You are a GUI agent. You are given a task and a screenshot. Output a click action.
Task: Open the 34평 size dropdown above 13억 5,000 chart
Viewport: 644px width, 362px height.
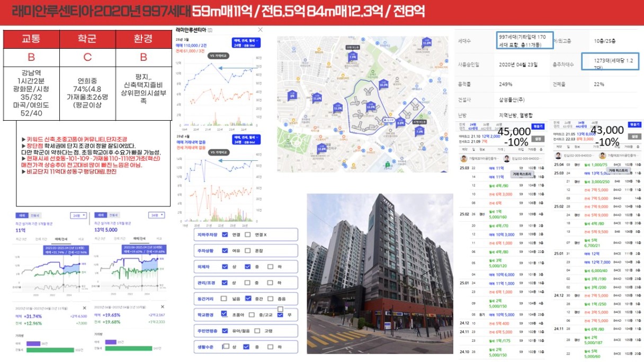[157, 216]
